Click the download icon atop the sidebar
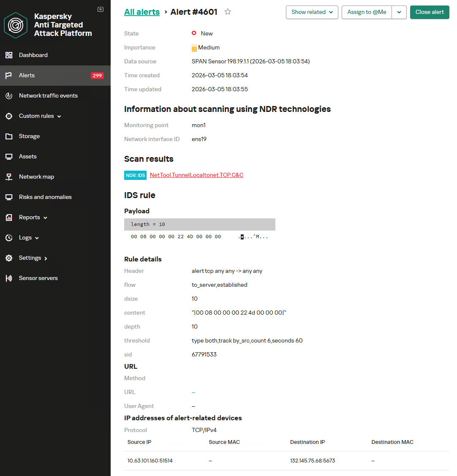 click(x=101, y=9)
